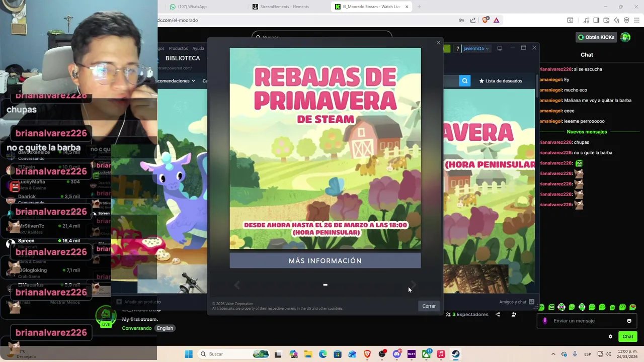Open the BIBLIOTECA tab in Steam
This screenshot has width=644, height=362.
183,58
